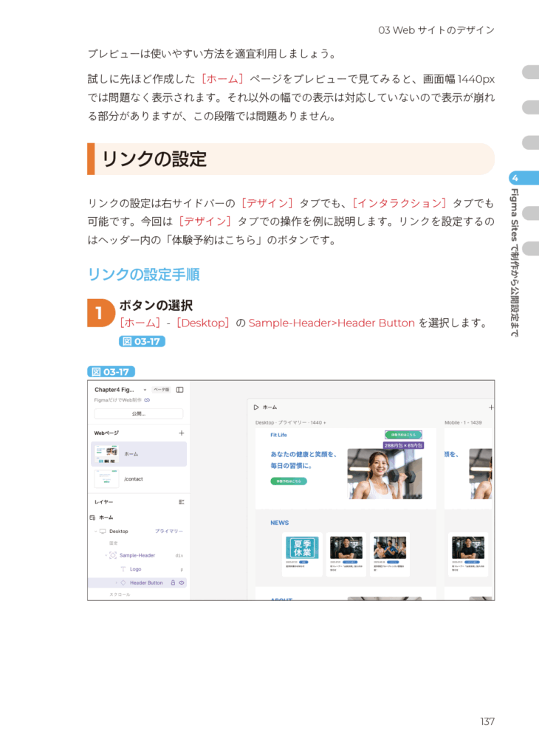Image resolution: width=539 pixels, height=756 pixels.
Task: Click the link icon next to the project subtitle
Action: point(147,400)
